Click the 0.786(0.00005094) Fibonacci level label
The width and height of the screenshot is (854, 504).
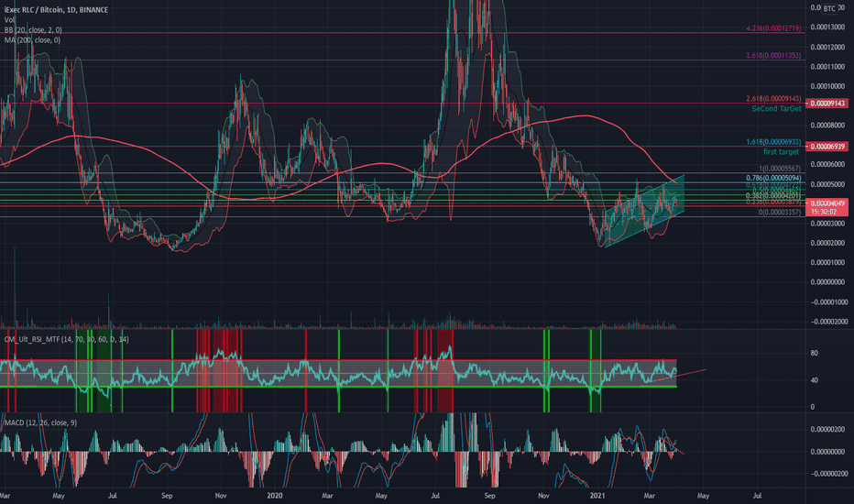click(773, 178)
